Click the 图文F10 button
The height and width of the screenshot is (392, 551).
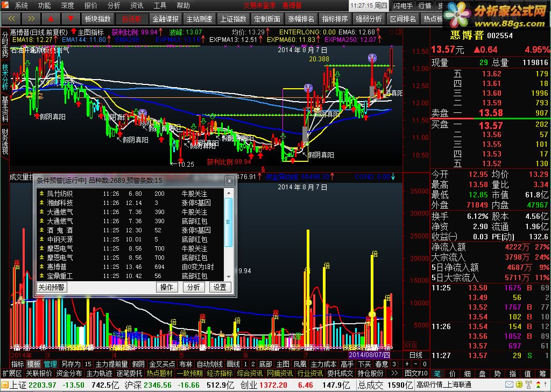(416, 373)
